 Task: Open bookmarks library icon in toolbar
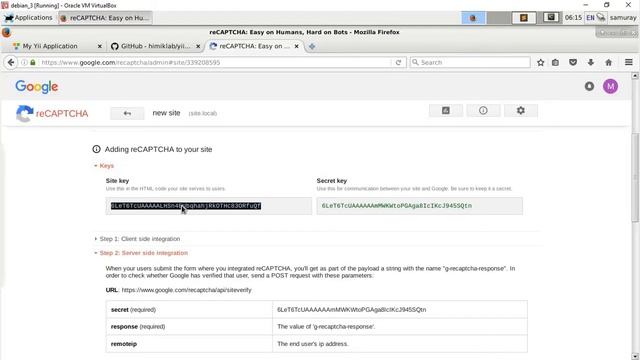pos(556,62)
